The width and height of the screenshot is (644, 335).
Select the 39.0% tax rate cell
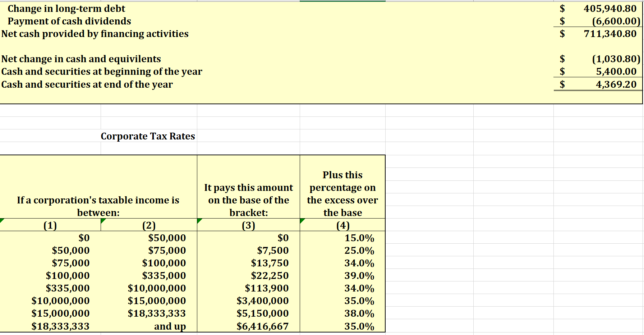coord(359,276)
